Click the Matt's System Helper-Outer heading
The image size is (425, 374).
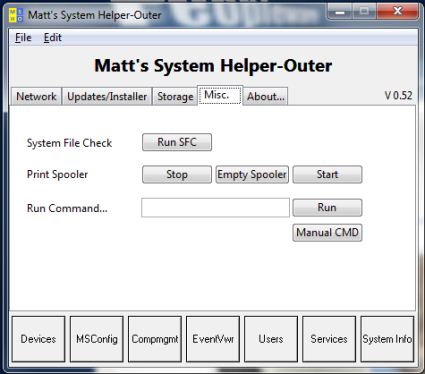pyautogui.click(x=213, y=66)
